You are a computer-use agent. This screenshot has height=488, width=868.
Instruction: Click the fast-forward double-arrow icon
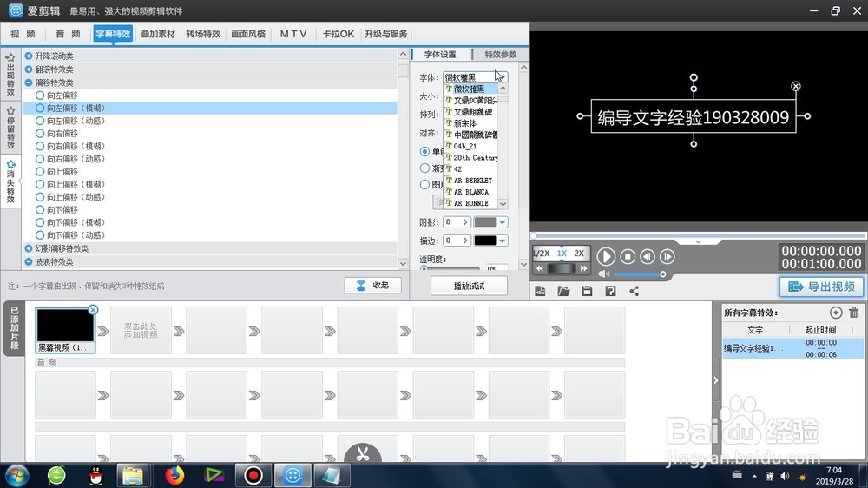pyautogui.click(x=583, y=268)
